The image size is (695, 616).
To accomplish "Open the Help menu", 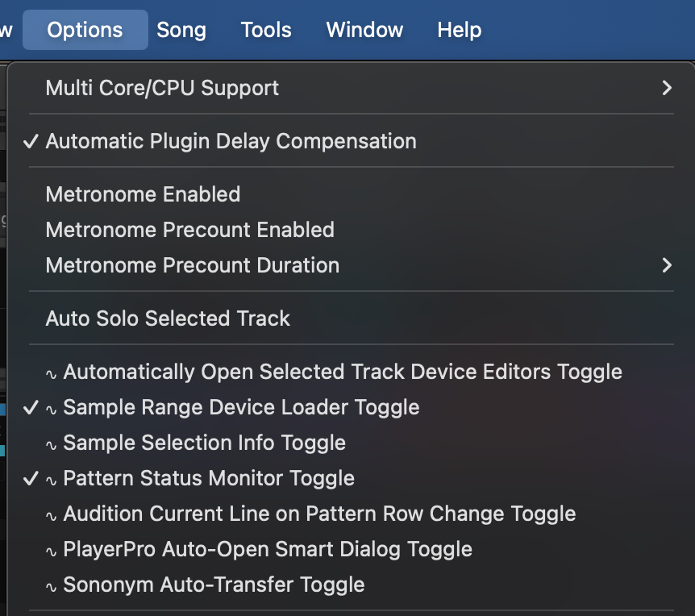I will (460, 31).
